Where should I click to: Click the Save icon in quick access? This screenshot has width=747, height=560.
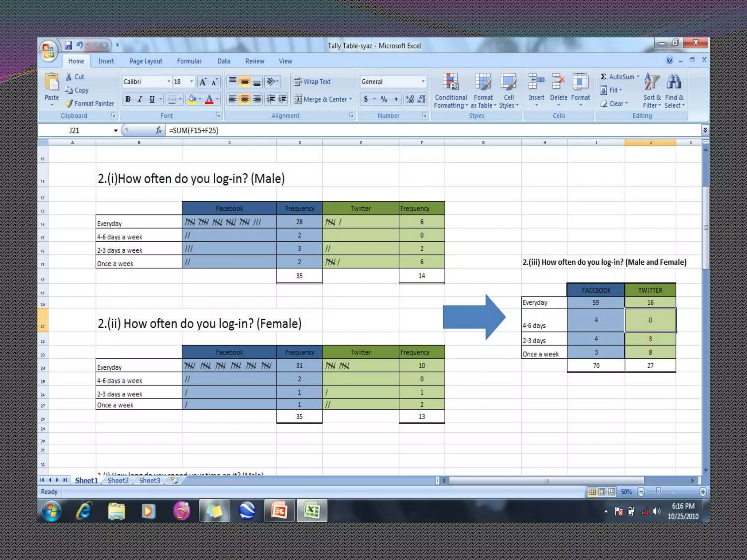click(69, 45)
